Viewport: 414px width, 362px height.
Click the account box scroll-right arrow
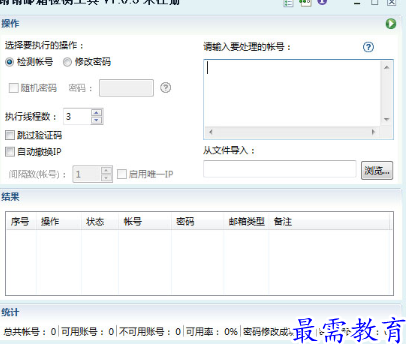click(373, 132)
